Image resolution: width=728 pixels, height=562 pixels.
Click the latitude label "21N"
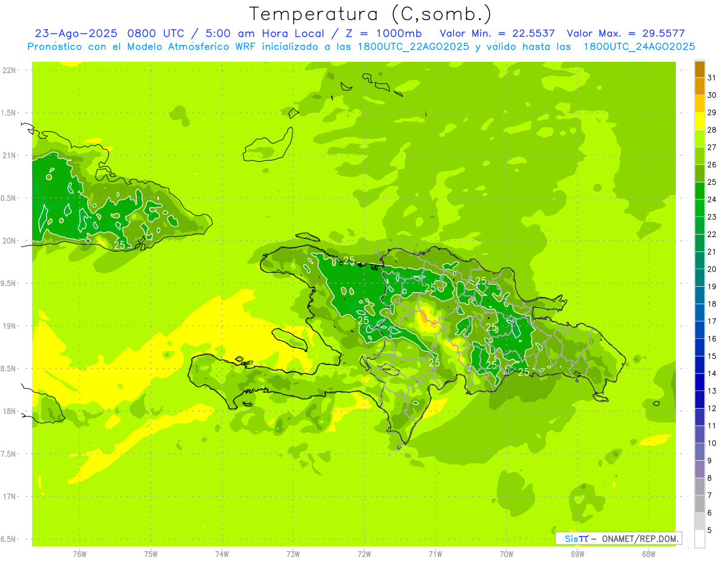pyautogui.click(x=10, y=155)
